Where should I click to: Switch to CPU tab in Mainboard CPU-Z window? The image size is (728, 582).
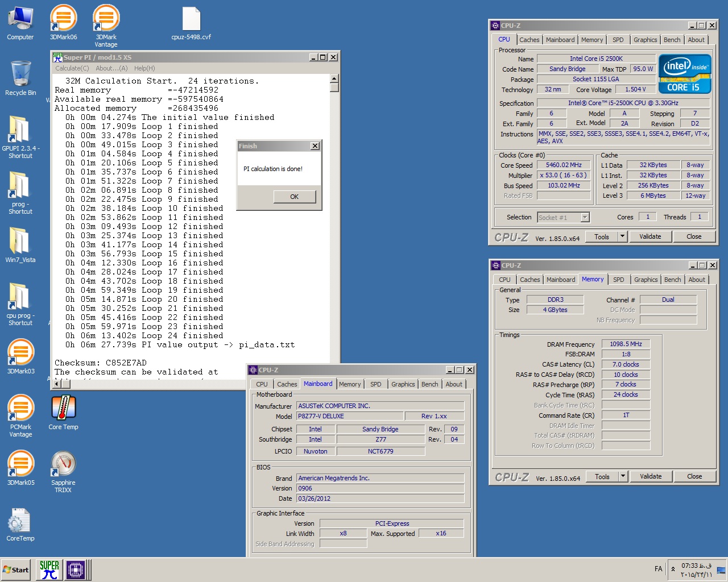click(x=262, y=384)
